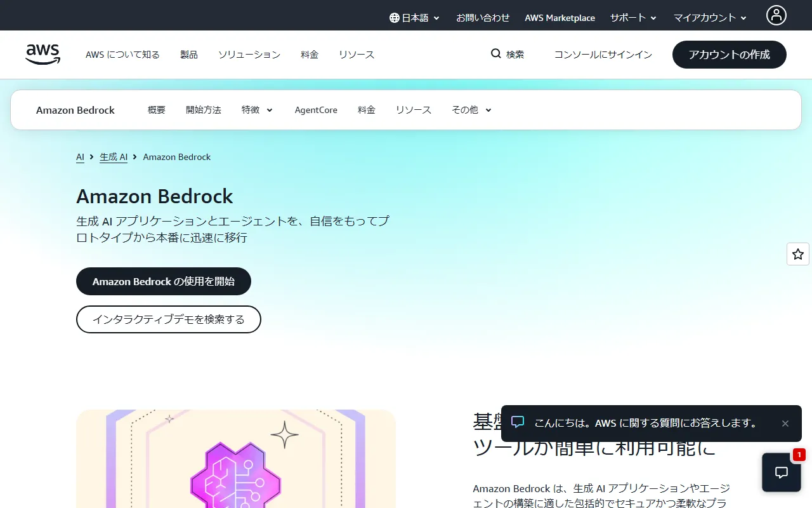Open the user account profile icon
Image resolution: width=812 pixels, height=508 pixels.
(x=776, y=15)
